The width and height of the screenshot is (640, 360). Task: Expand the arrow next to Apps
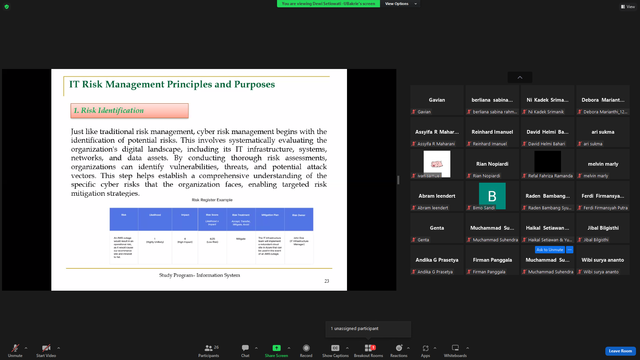click(435, 348)
